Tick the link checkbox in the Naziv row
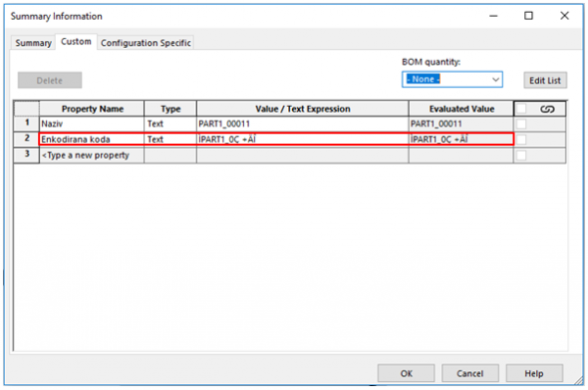This screenshot has height=390, width=588. [521, 123]
